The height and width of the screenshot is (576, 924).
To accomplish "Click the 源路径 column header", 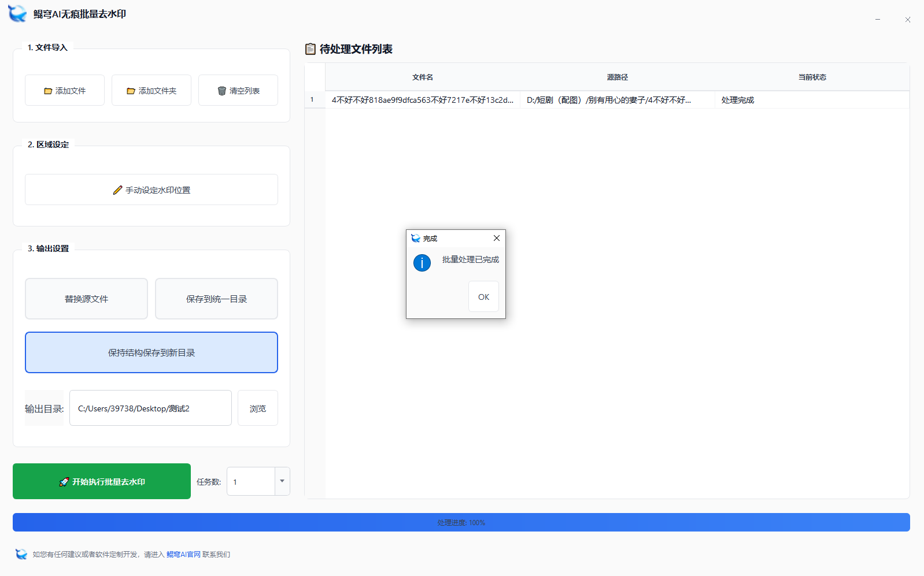I will [618, 77].
